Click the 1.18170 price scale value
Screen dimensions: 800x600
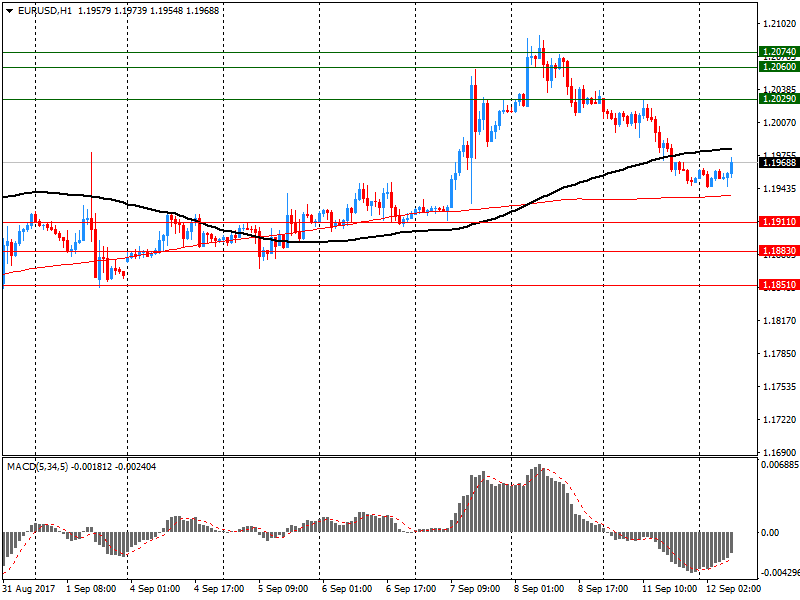pos(779,321)
